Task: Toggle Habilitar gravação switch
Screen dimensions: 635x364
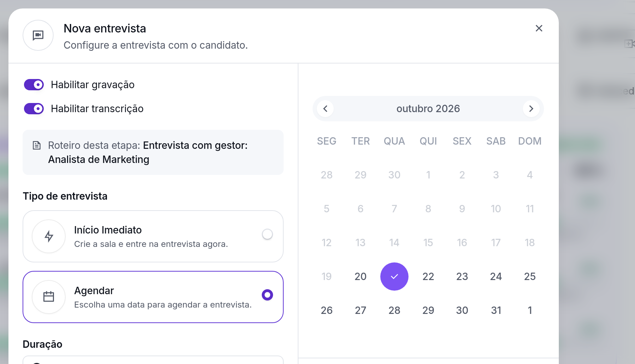Action: pyautogui.click(x=34, y=85)
